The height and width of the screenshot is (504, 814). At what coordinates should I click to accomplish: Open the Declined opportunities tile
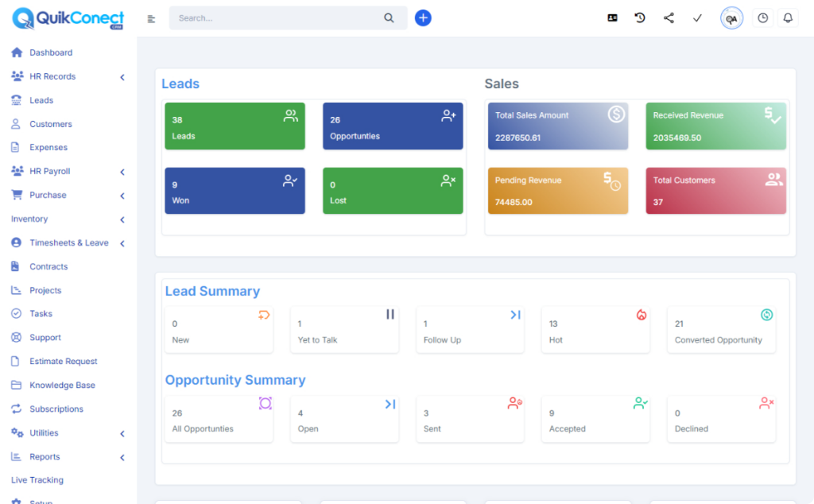point(721,419)
